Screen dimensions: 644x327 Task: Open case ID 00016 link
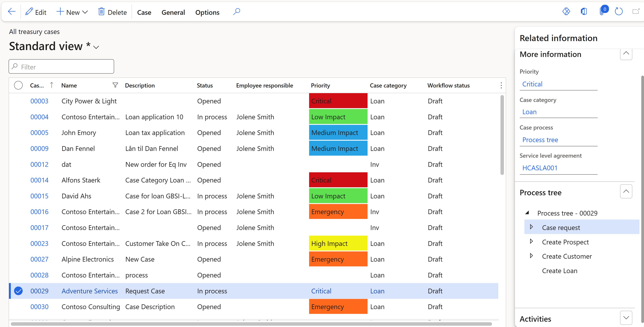pyautogui.click(x=39, y=212)
